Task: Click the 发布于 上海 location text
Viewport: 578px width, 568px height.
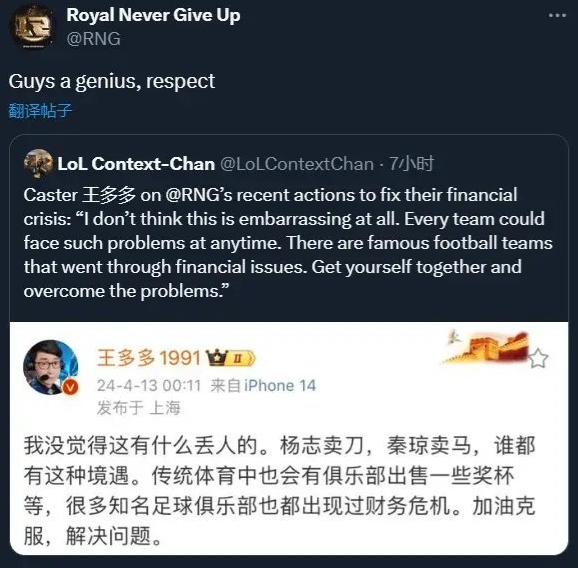Action: (x=139, y=408)
